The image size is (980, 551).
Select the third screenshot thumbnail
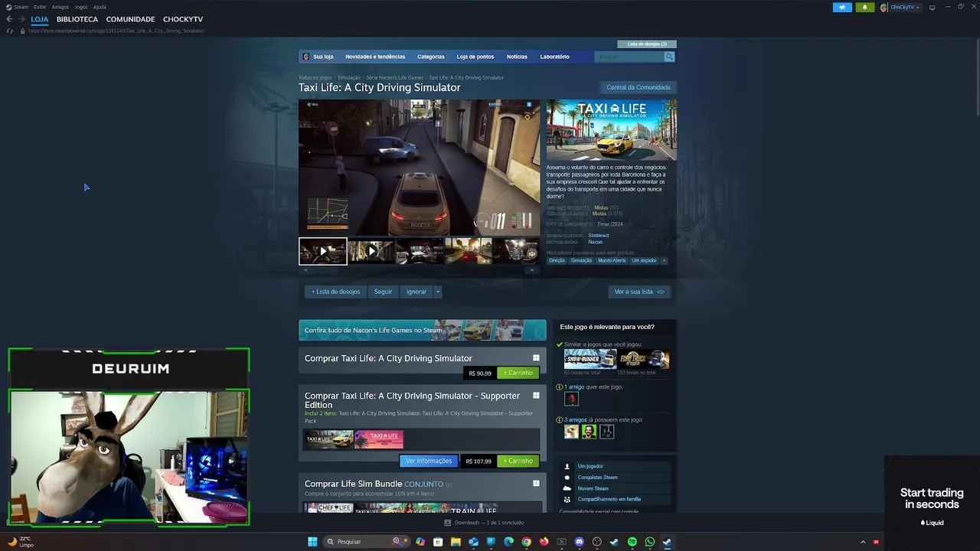click(420, 250)
